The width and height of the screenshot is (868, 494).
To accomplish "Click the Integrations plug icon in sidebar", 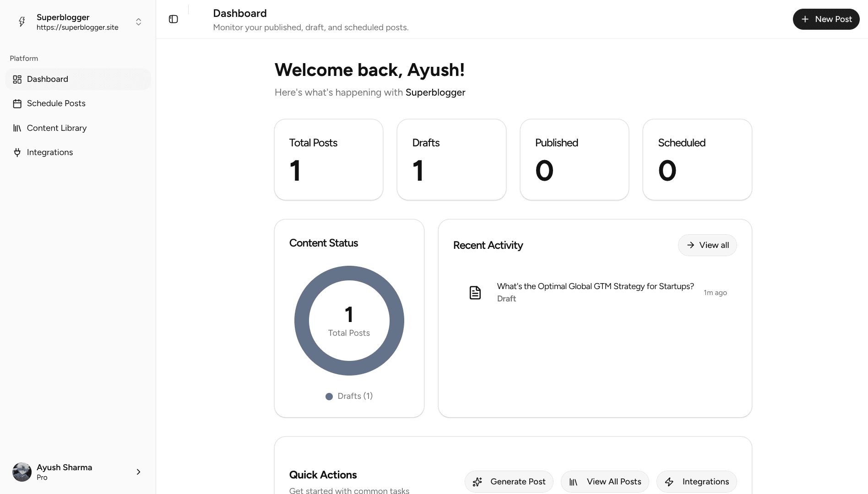I will click(x=17, y=152).
